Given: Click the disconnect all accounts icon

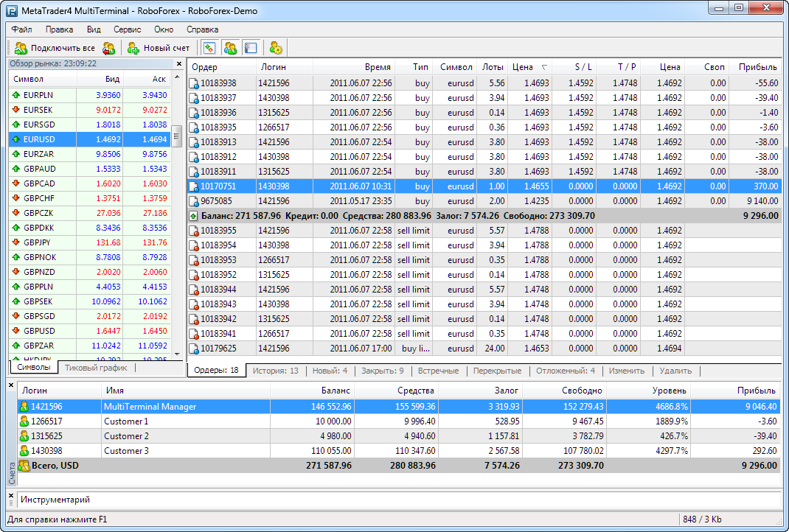Looking at the screenshot, I should 109,49.
